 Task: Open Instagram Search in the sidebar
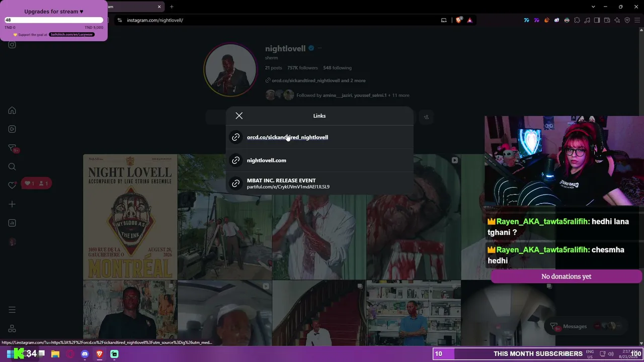tap(12, 167)
